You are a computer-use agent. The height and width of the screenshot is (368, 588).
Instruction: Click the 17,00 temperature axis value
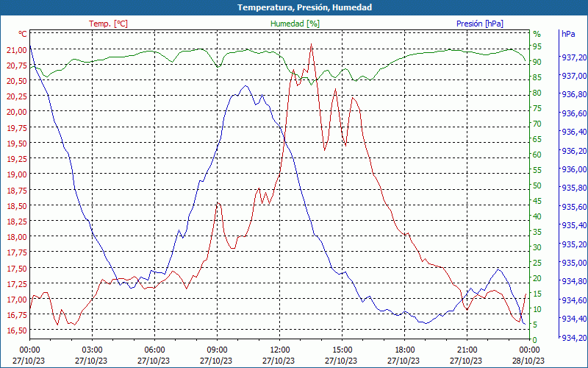[x=17, y=300]
